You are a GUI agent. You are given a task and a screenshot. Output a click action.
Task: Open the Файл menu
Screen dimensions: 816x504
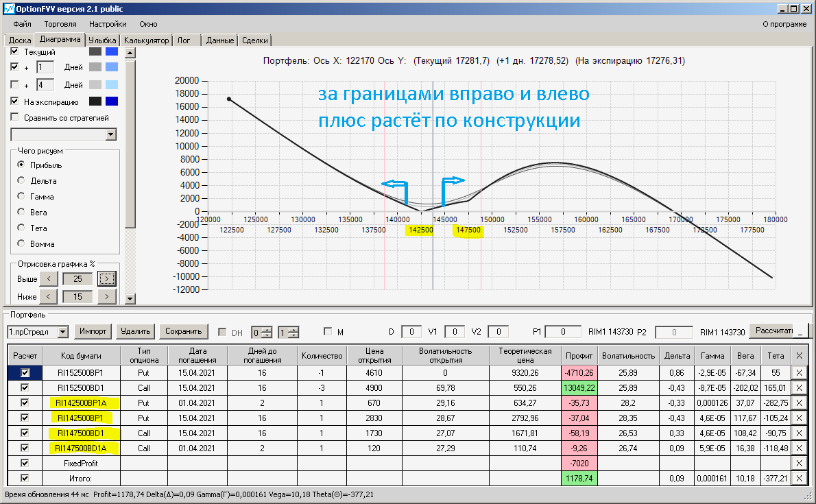[x=22, y=24]
